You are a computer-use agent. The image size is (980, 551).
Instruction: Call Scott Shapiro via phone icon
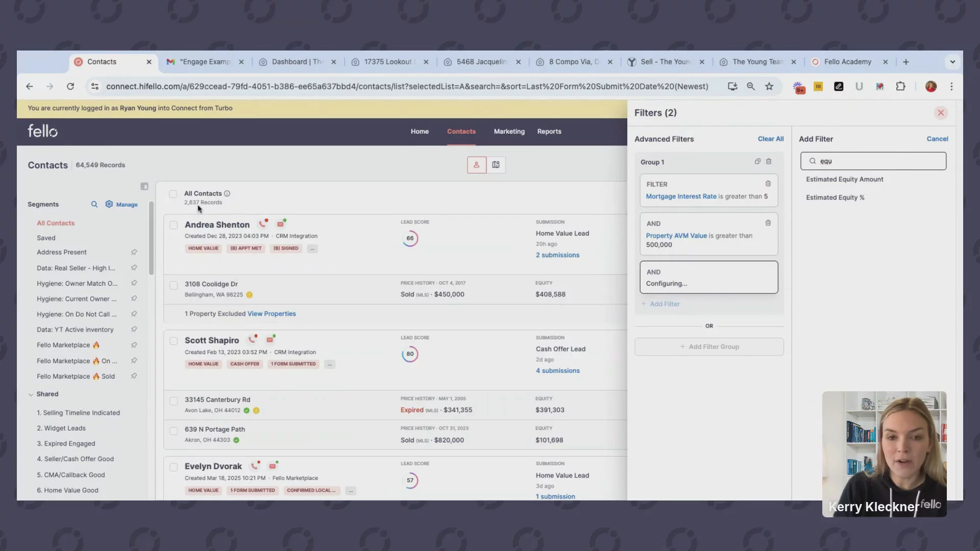[x=252, y=340]
